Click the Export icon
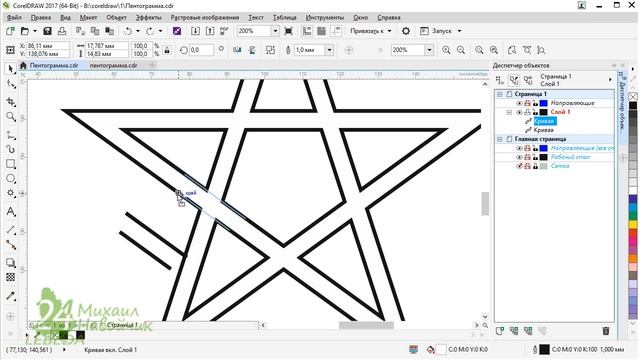 (210, 31)
